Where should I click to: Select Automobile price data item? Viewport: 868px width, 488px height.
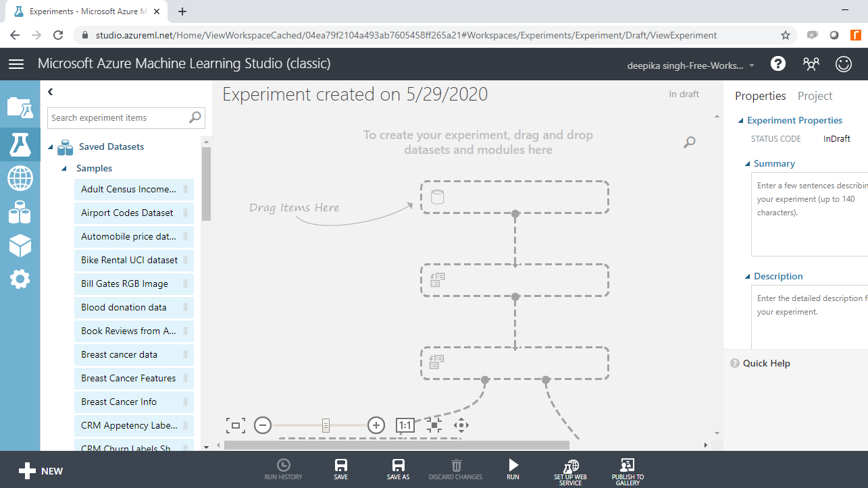pos(134,237)
